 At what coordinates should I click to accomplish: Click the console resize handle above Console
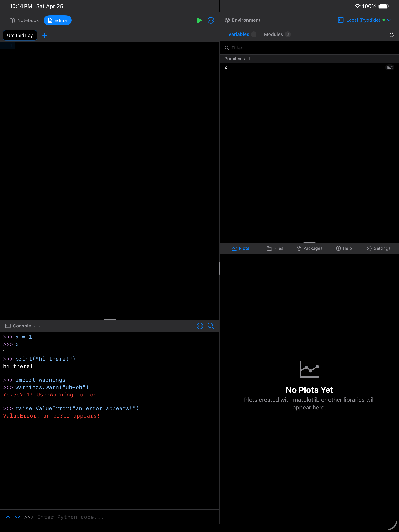pyautogui.click(x=110, y=319)
